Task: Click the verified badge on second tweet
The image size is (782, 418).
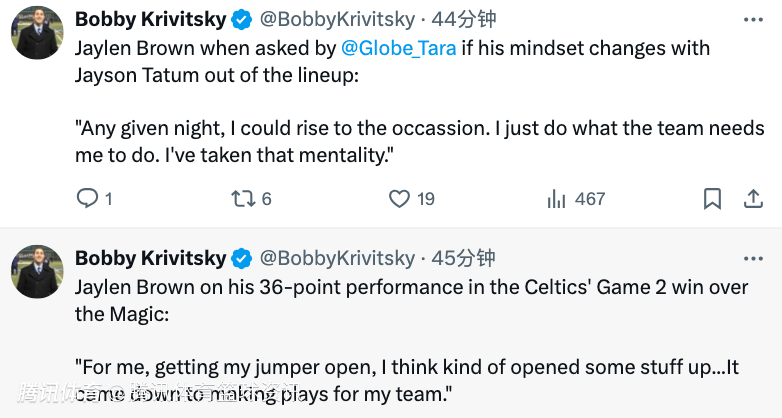Action: 242,258
